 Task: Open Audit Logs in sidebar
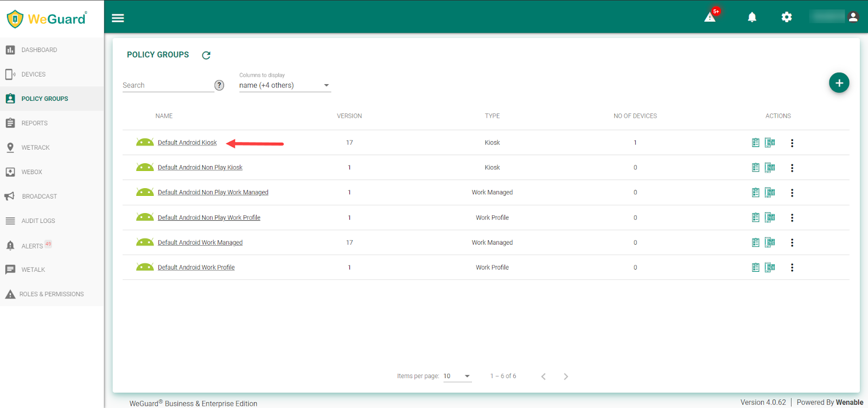(x=52, y=221)
